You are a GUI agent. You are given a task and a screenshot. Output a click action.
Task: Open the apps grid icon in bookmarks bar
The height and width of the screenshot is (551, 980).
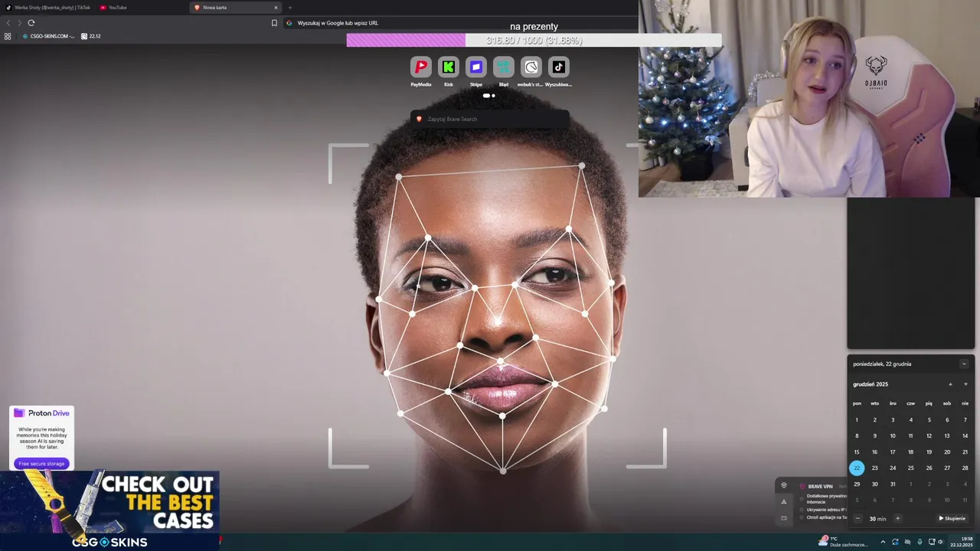[8, 36]
